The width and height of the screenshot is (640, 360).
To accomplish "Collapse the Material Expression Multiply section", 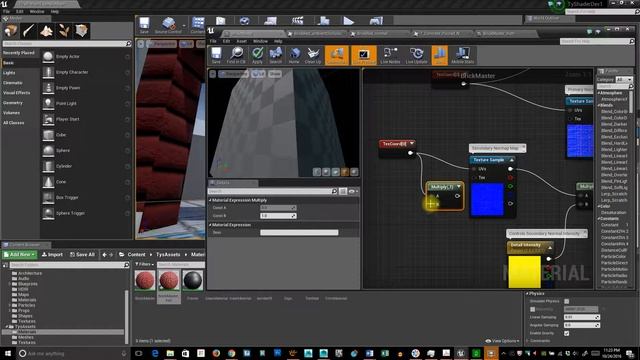I will (x=211, y=200).
